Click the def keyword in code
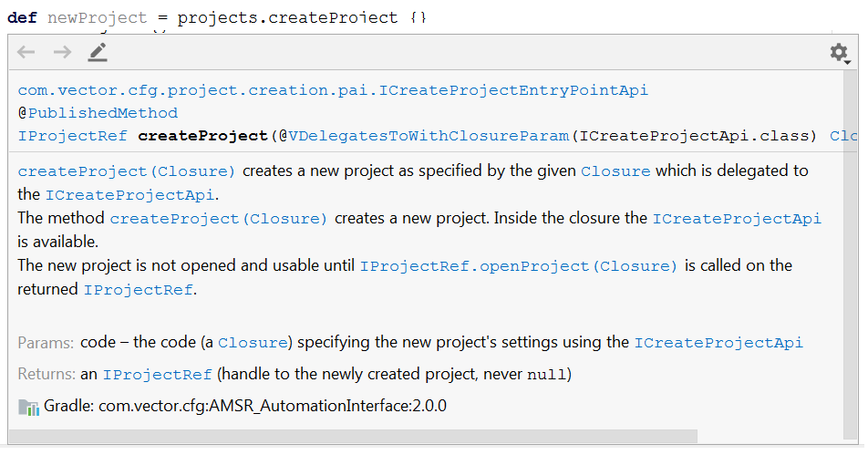 (x=22, y=17)
